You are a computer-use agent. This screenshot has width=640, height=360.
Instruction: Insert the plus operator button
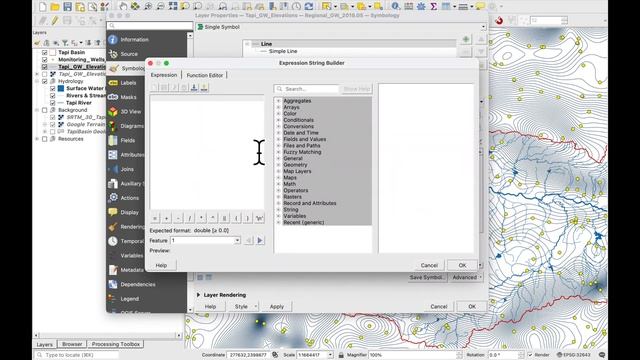pos(167,218)
